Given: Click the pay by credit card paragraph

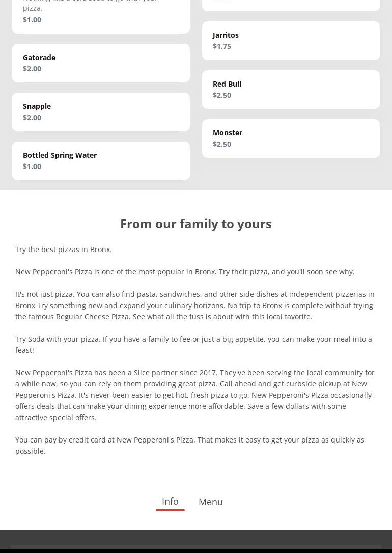Looking at the screenshot, I should click(190, 446).
